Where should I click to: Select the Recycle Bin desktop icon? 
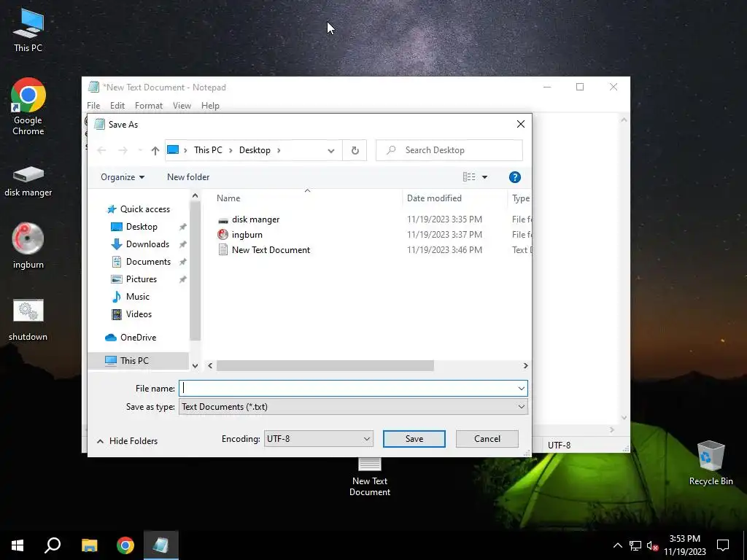(x=711, y=462)
